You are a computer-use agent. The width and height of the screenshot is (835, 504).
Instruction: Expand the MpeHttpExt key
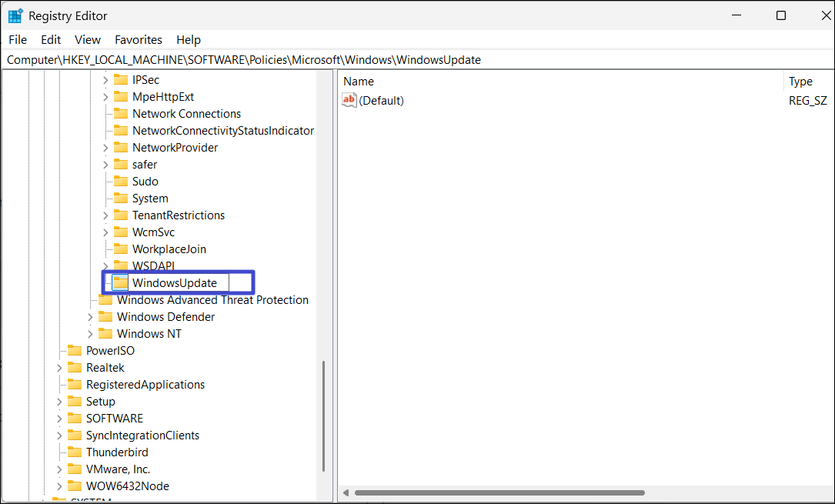(x=105, y=97)
